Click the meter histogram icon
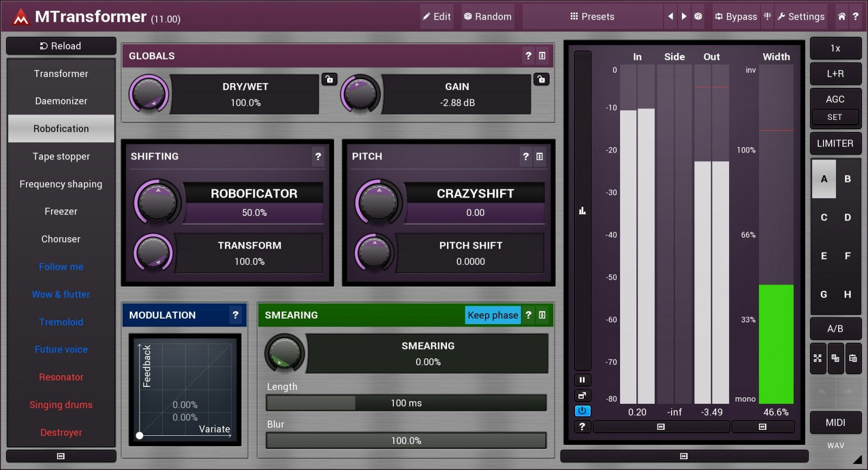Viewport: 868px width, 470px height. point(582,211)
